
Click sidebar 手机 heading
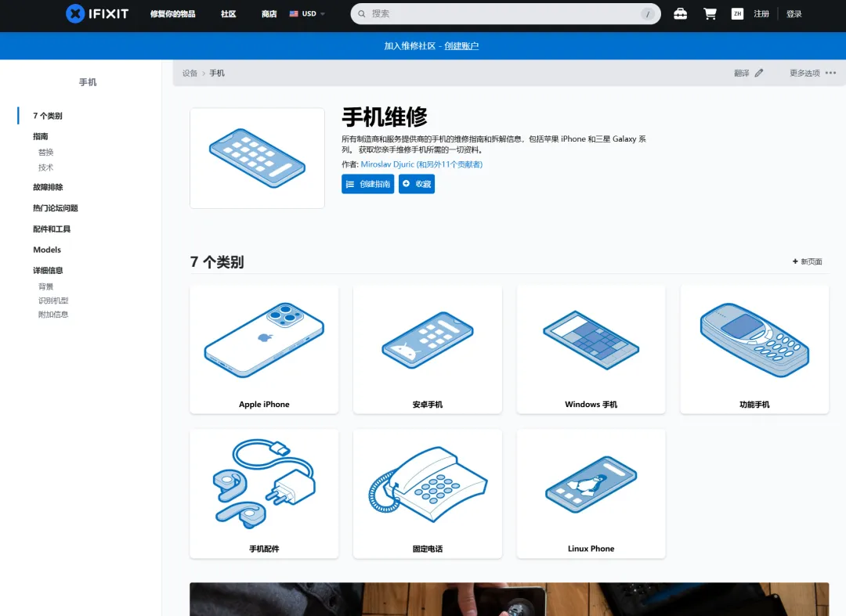click(x=88, y=82)
